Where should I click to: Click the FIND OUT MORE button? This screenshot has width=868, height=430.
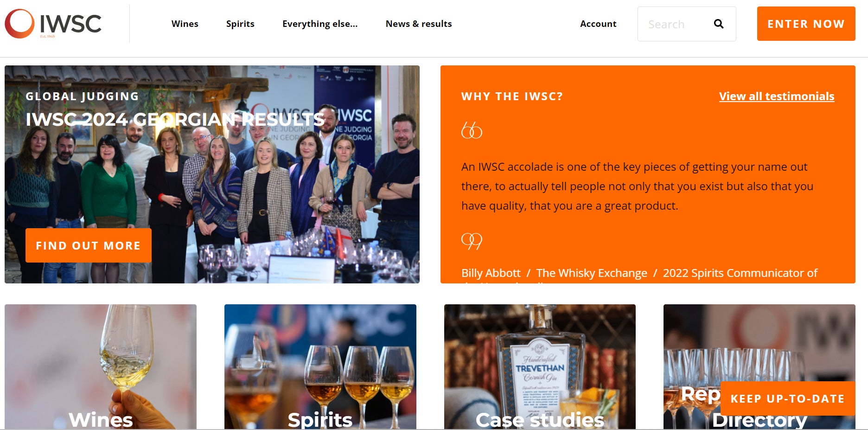coord(88,245)
